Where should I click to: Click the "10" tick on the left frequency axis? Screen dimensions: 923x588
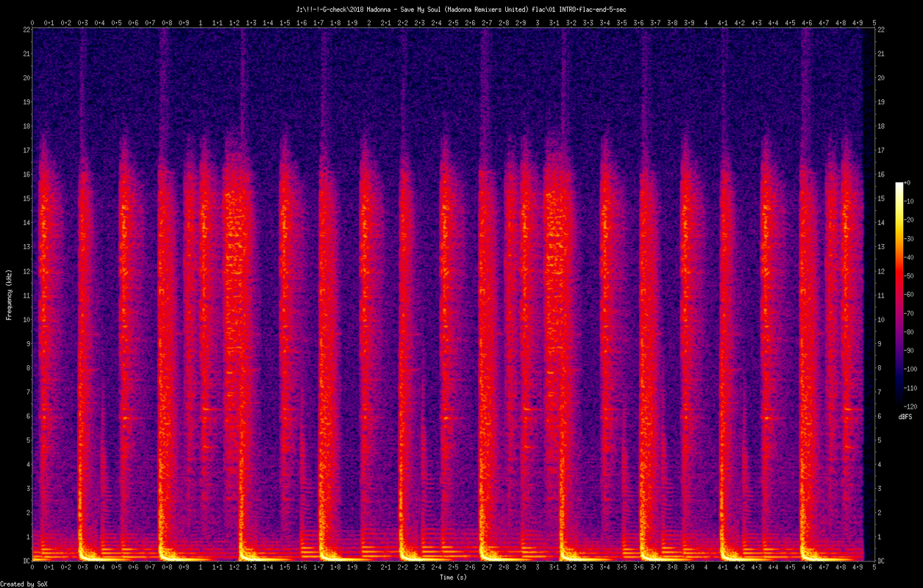click(26, 319)
